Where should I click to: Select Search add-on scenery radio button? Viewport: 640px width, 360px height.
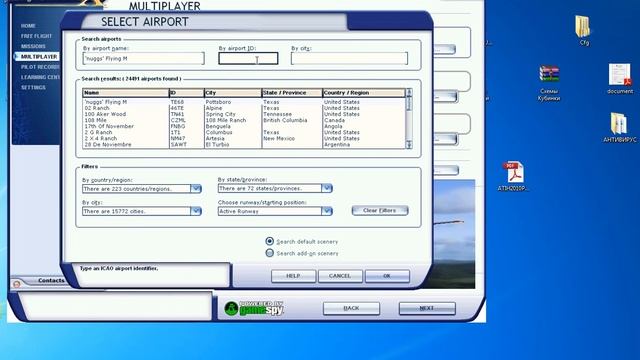[x=270, y=253]
